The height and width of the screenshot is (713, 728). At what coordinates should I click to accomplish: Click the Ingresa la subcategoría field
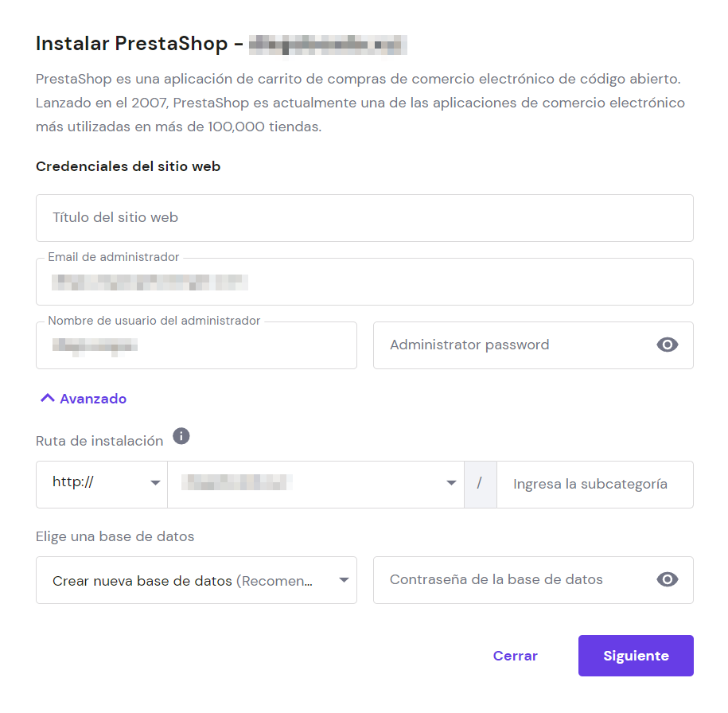point(594,484)
